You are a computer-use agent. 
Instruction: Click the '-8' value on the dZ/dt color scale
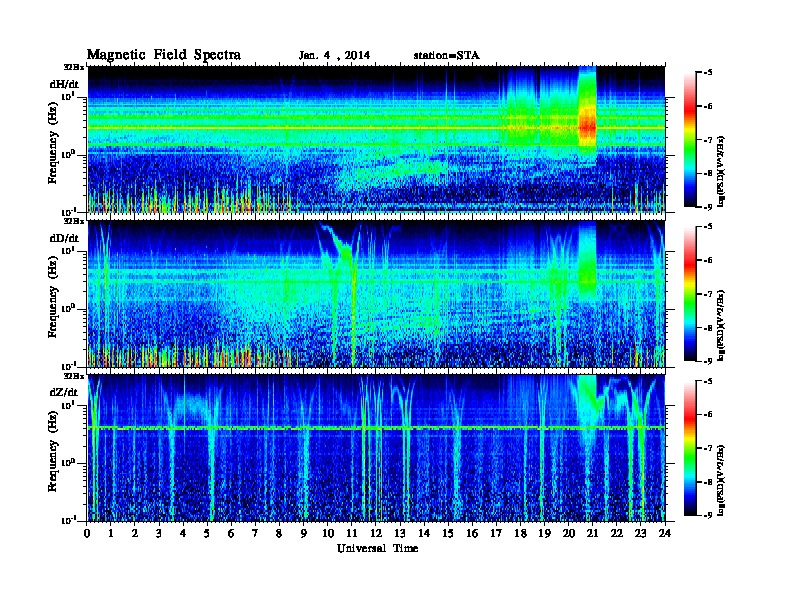click(x=707, y=482)
